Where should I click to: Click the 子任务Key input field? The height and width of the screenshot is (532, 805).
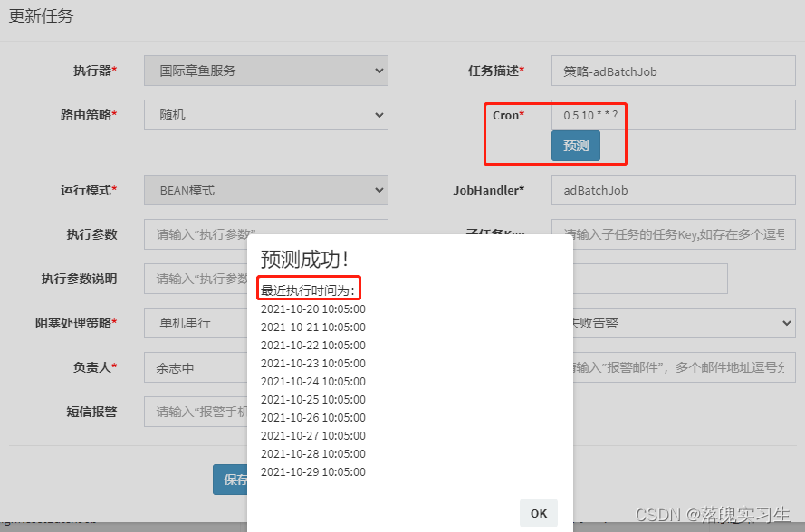click(x=673, y=234)
